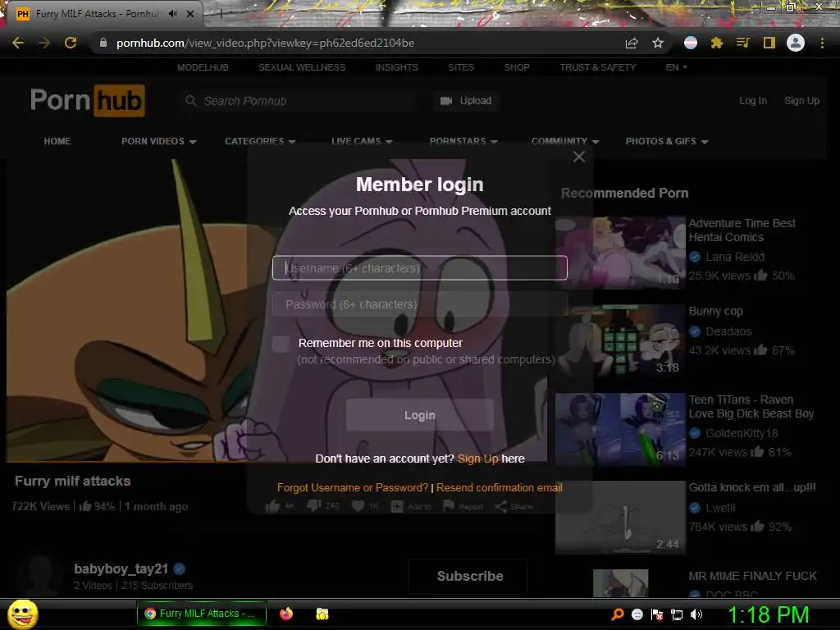Screen dimensions: 840x630
Task: Bookmark this page with the star icon
Action: pyautogui.click(x=658, y=43)
